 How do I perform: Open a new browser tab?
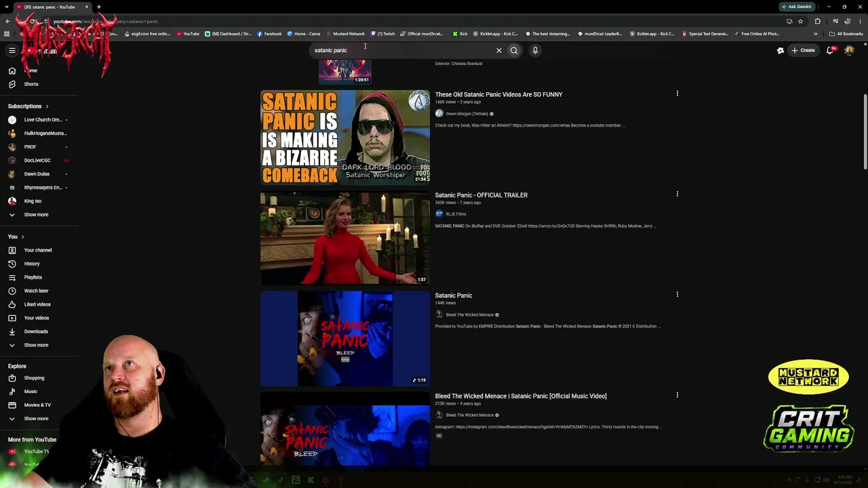point(98,7)
